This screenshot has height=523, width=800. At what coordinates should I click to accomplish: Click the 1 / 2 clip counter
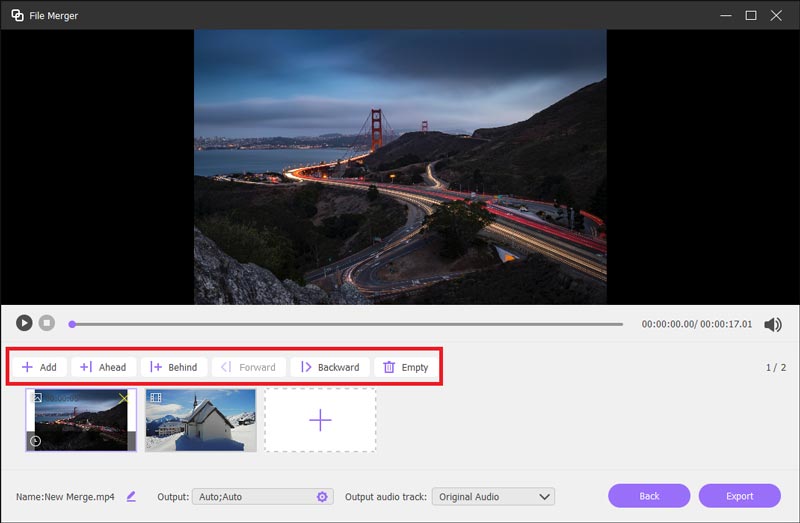pos(776,367)
